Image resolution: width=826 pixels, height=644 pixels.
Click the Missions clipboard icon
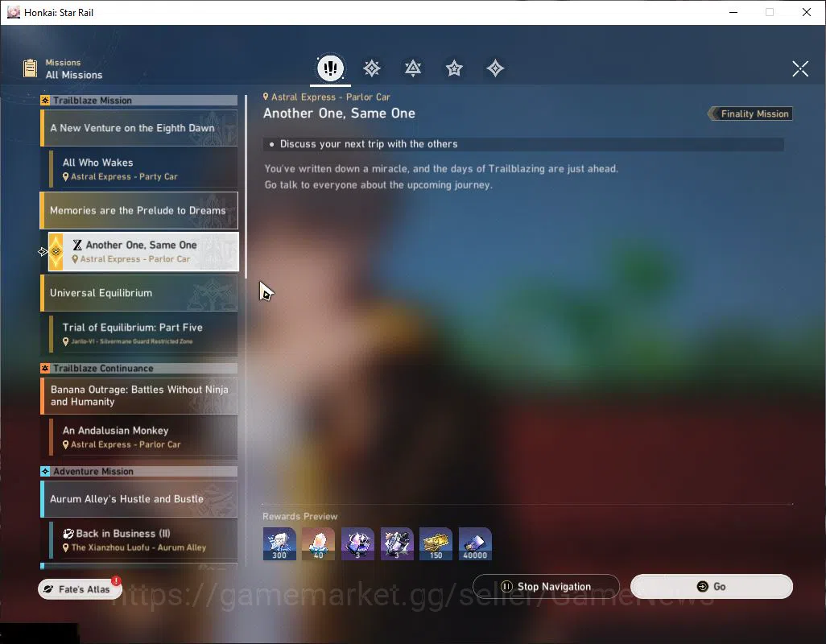pyautogui.click(x=30, y=68)
